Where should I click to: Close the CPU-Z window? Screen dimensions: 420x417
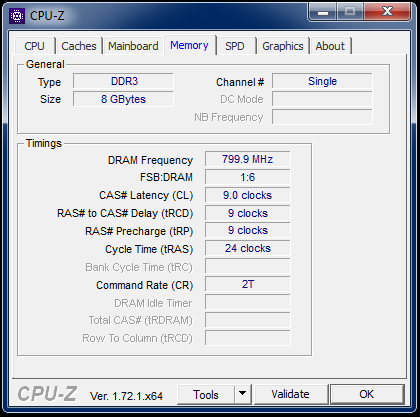tap(387, 12)
